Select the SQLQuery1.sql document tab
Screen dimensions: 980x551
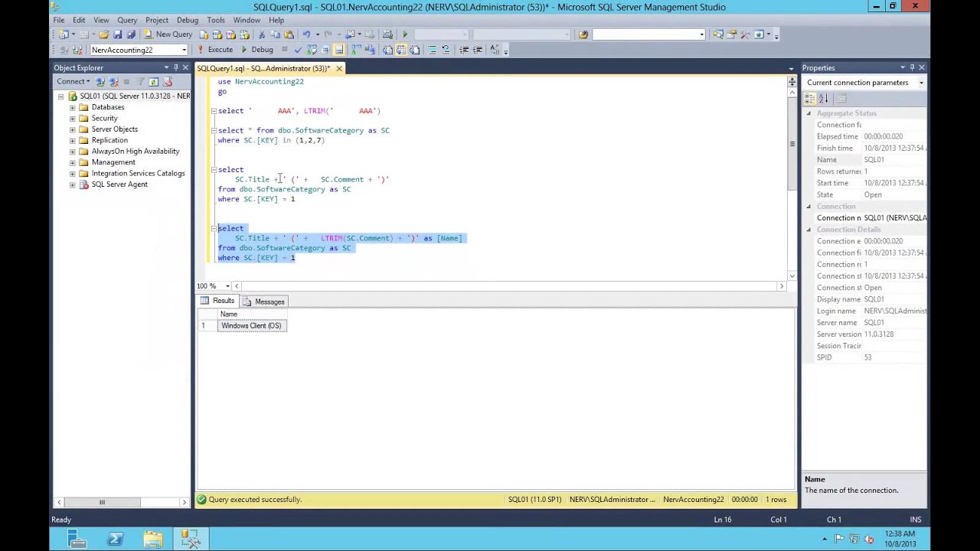[x=263, y=68]
